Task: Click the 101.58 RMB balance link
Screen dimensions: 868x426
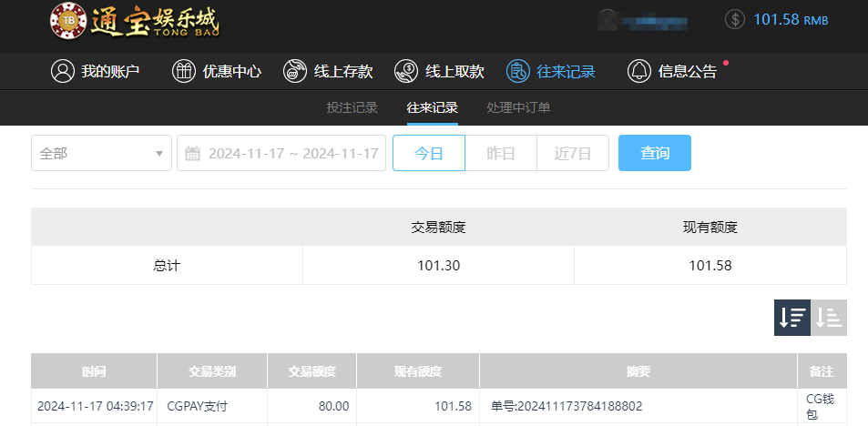Action: pos(791,19)
